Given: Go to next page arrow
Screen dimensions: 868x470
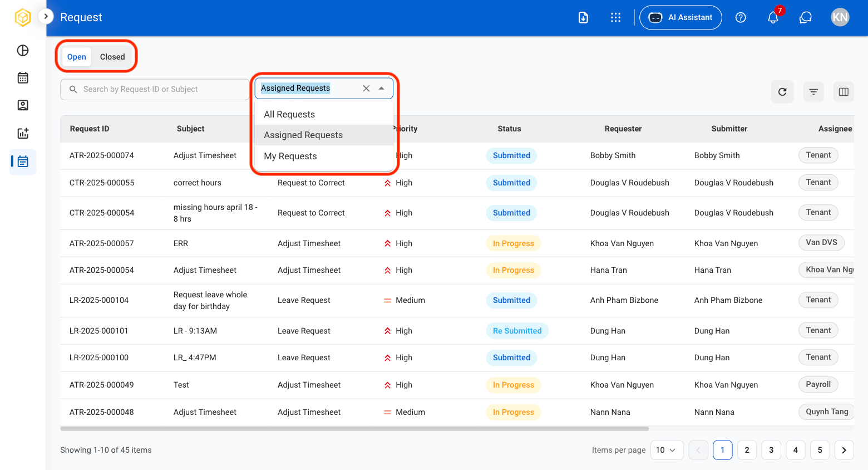Looking at the screenshot, I should 844,450.
